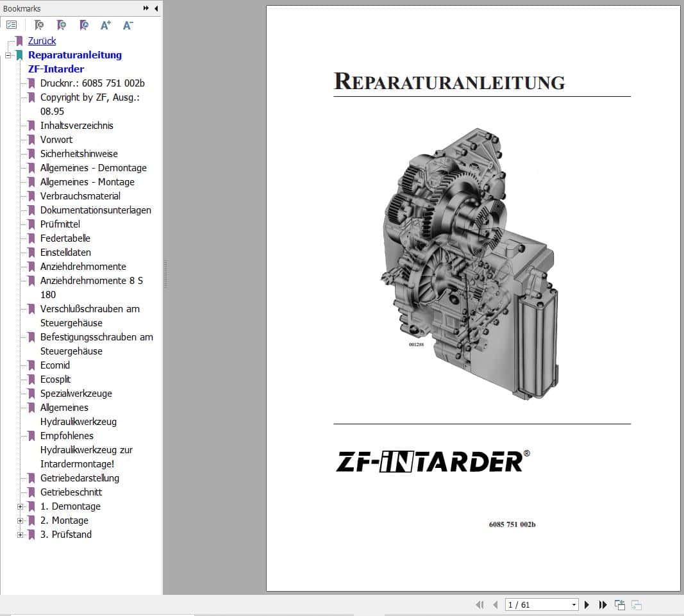Viewport: 684px width, 616px height.
Task: Increase bookmark font size with A+ icon
Action: [106, 25]
